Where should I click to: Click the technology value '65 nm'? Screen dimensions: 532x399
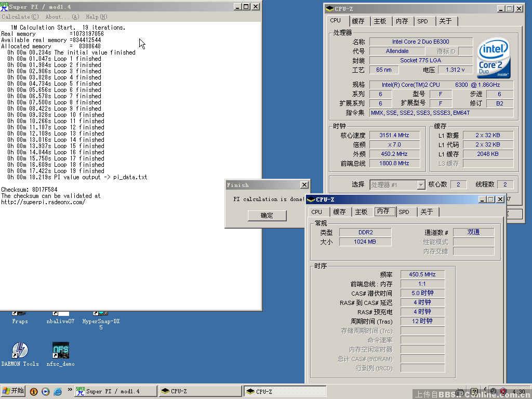click(x=384, y=70)
